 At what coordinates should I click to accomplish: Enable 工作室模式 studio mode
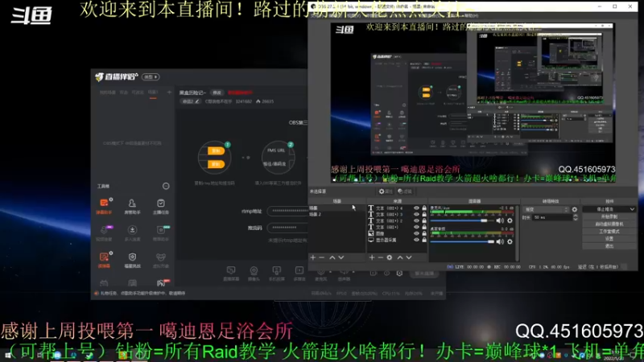609,231
